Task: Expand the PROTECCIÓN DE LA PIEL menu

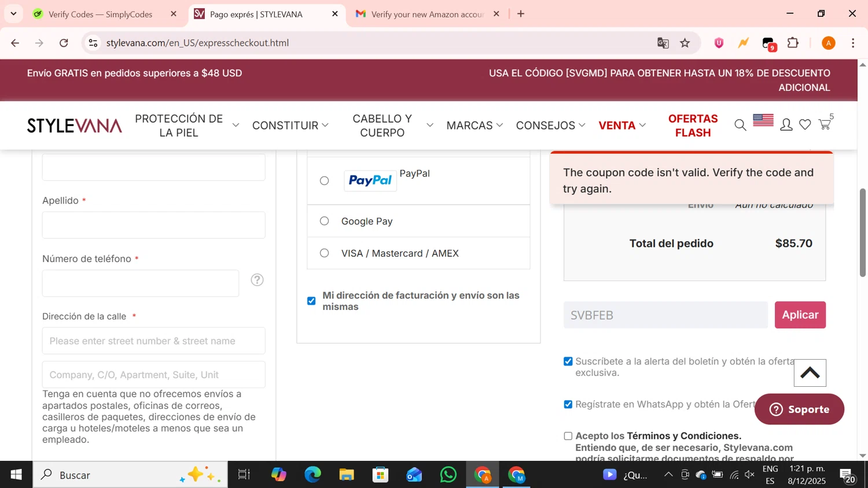Action: click(186, 125)
